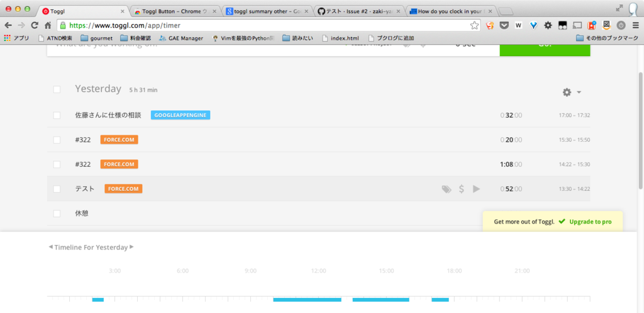Mark the テスト entry as billable
Viewport: 644px width, 313px height.
pos(462,189)
